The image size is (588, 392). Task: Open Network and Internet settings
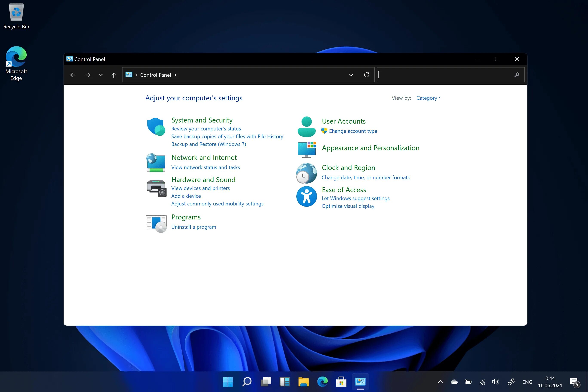click(x=204, y=157)
